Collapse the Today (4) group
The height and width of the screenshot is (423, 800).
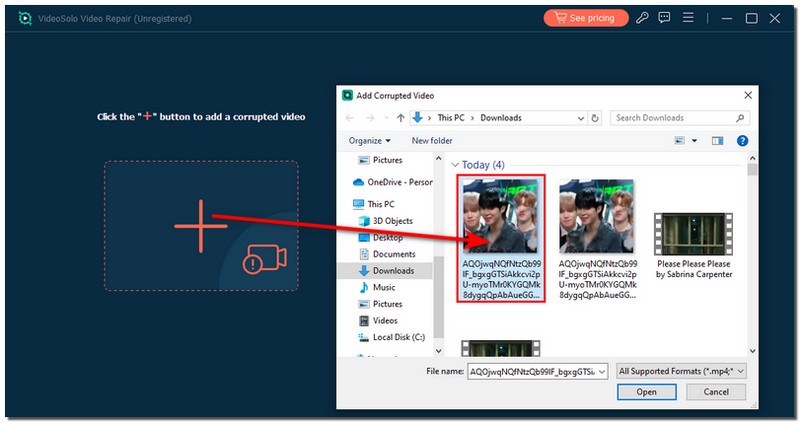tap(456, 165)
